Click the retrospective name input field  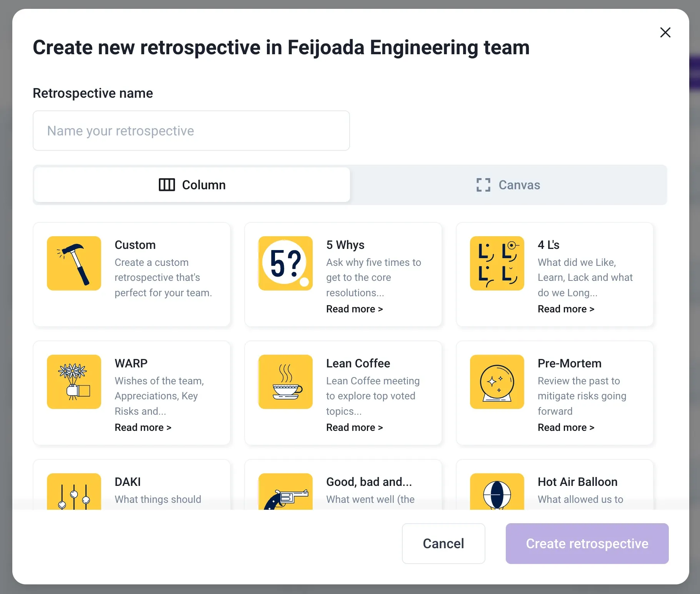191,130
